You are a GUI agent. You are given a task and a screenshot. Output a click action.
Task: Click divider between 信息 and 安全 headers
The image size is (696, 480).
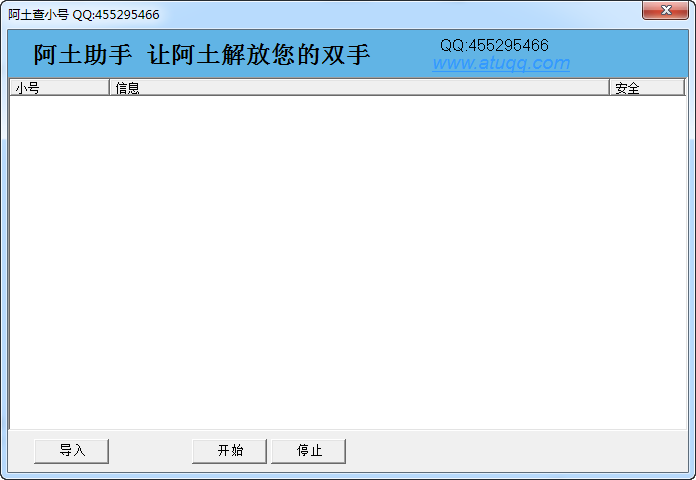[x=609, y=87]
